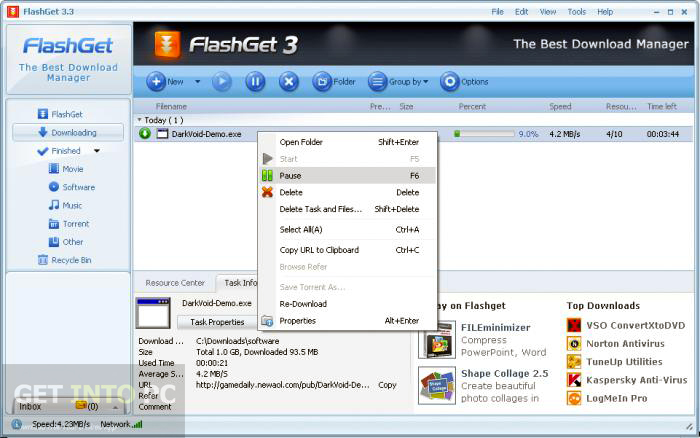
Task: Click the Kaspersky Anti-Virus icon
Action: (x=574, y=380)
